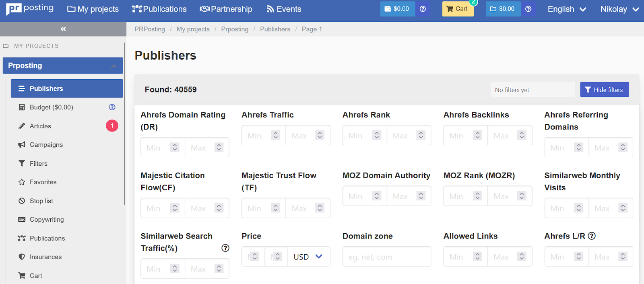Click Similarweb Search Traffic help icon
644x284 pixels.
[x=225, y=248]
